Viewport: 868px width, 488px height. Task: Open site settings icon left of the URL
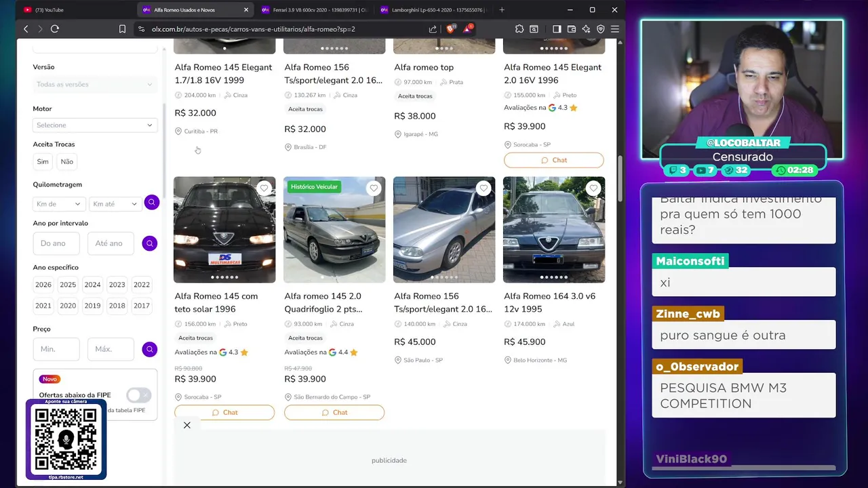pyautogui.click(x=141, y=29)
